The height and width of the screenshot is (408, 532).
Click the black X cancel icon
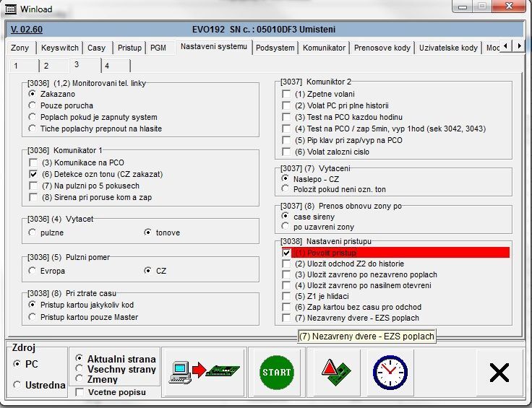click(499, 372)
